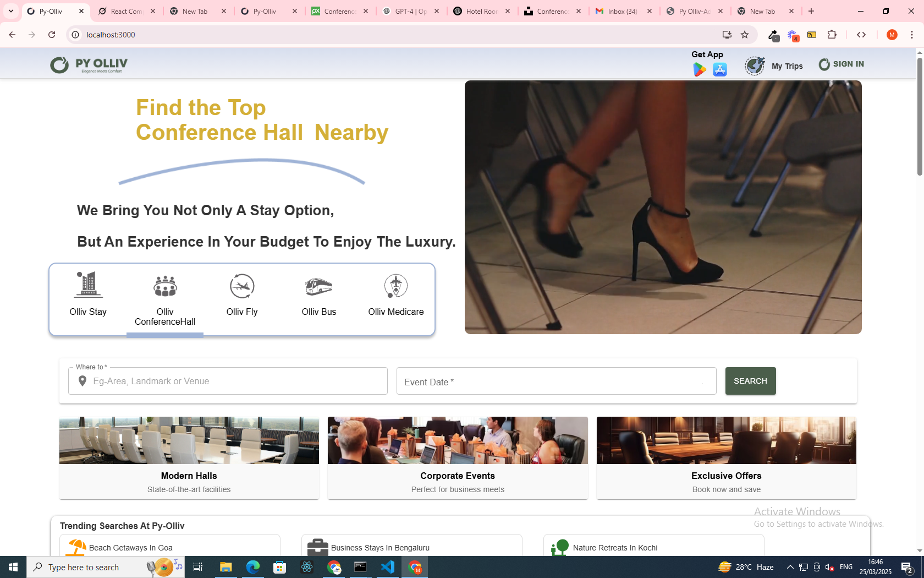924x578 pixels.
Task: Open the Modern Halls card
Action: tap(189, 457)
